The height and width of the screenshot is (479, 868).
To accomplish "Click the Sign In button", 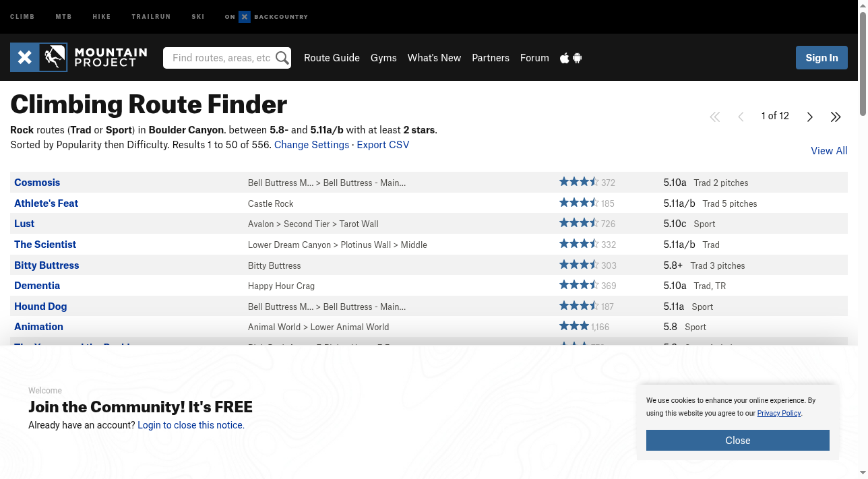I will point(821,58).
